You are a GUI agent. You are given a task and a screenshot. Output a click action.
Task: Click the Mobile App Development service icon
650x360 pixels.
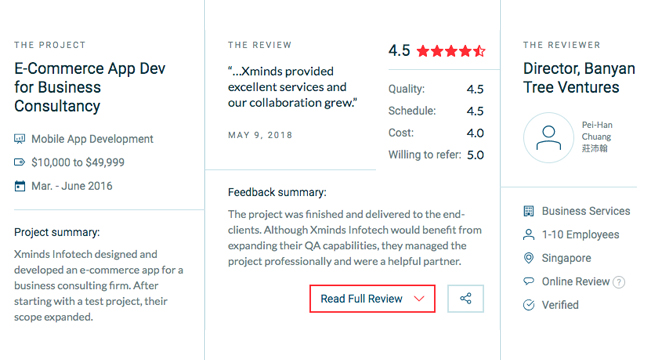coord(19,139)
